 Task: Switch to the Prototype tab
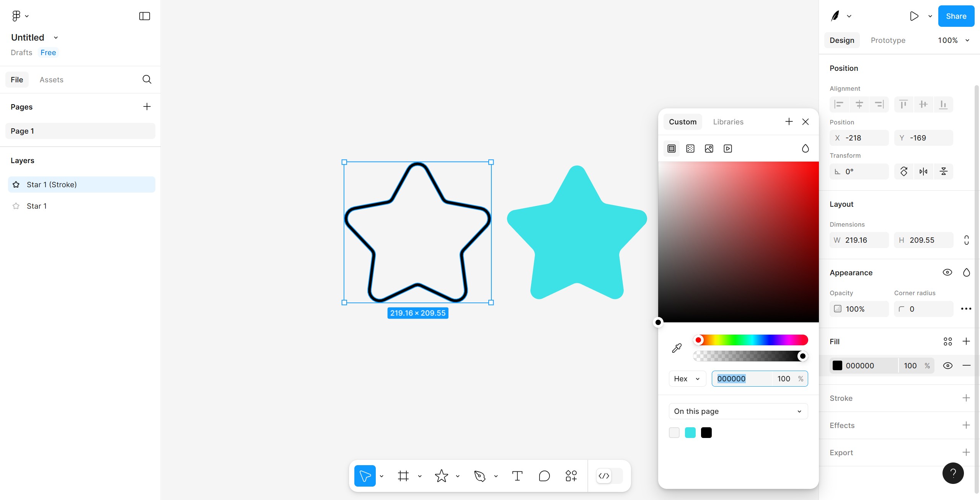[888, 40]
